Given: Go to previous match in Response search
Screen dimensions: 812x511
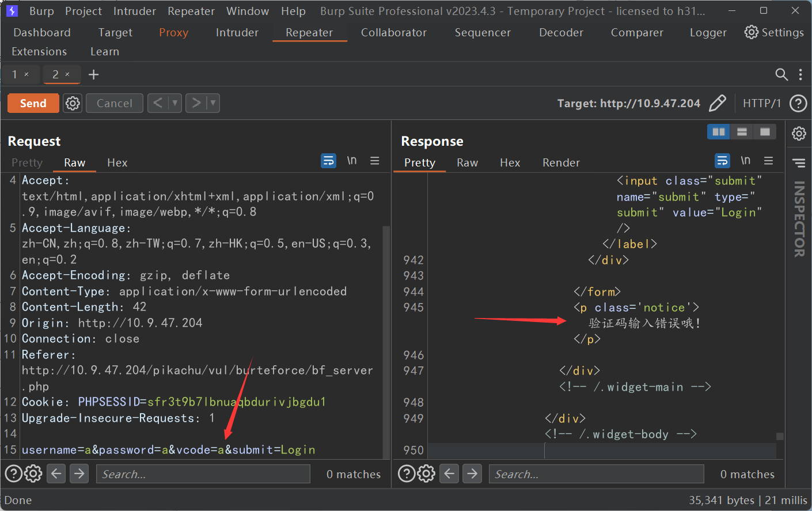Looking at the screenshot, I should [449, 474].
